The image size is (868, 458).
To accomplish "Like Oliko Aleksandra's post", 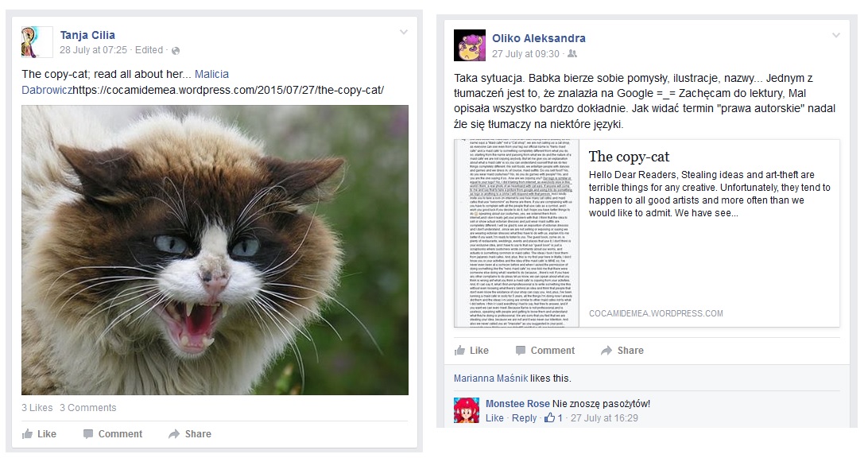I will pos(471,350).
